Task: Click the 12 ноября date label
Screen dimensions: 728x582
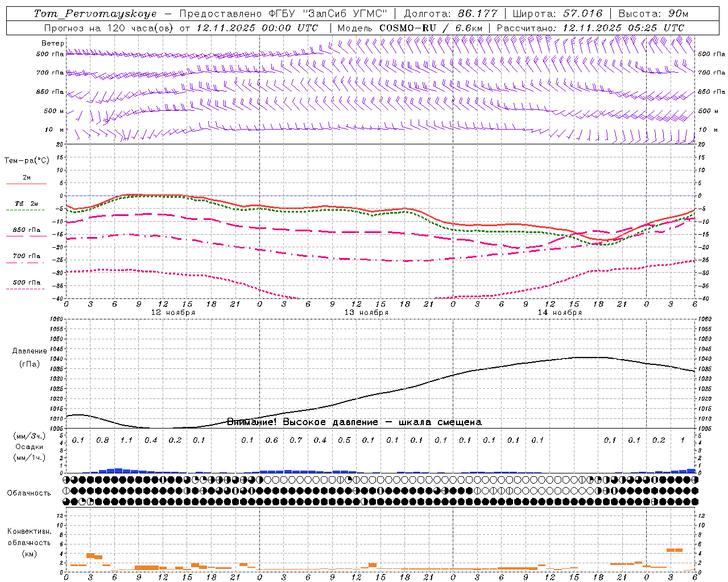Action: 173,313
